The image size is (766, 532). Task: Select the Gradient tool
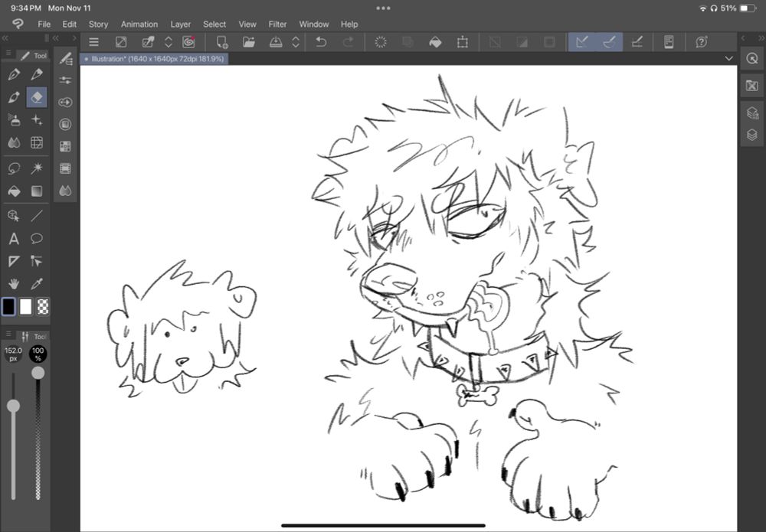click(x=37, y=191)
